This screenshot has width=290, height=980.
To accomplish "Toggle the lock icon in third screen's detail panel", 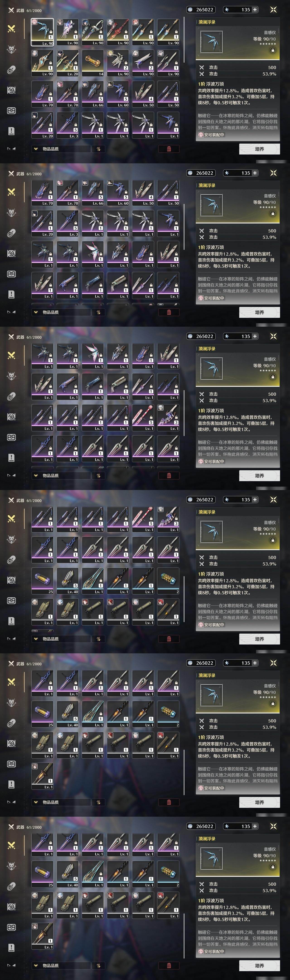I will (x=273, y=377).
